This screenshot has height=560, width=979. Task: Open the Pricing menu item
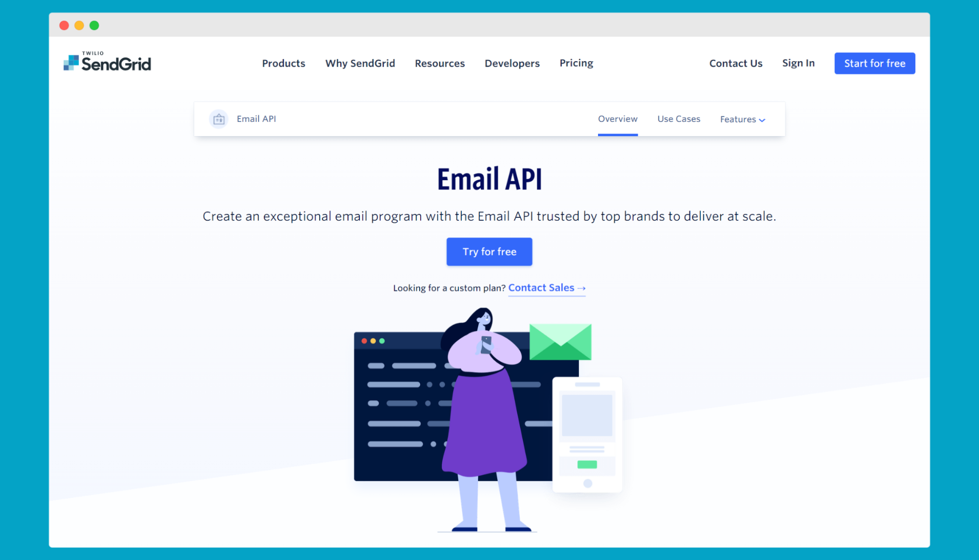click(575, 63)
